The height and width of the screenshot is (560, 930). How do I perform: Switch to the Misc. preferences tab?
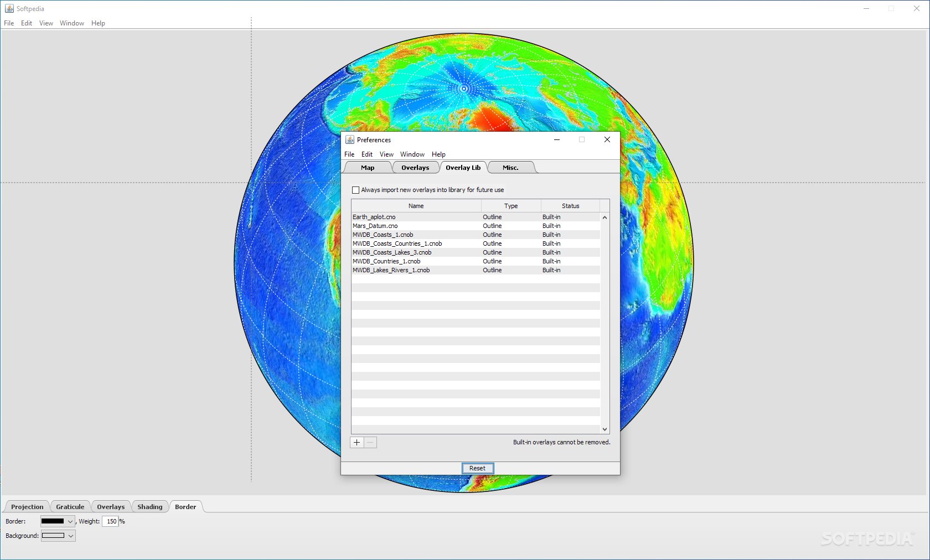click(x=510, y=168)
